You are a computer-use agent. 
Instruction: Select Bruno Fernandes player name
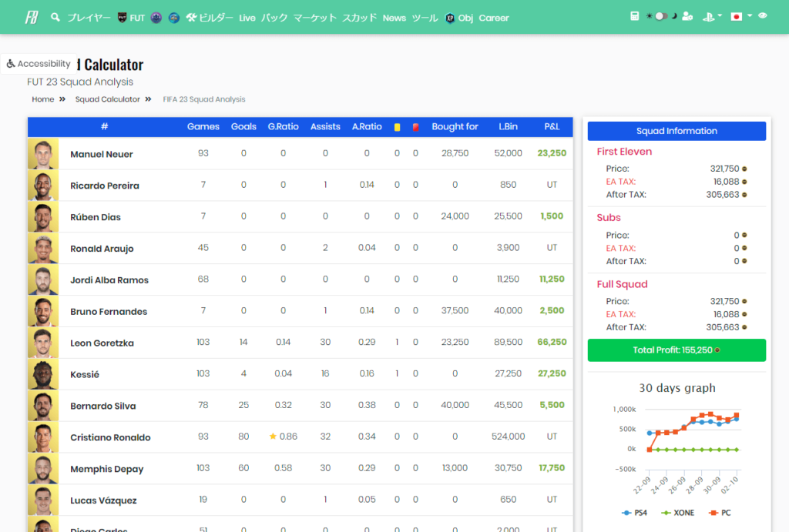pyautogui.click(x=109, y=312)
